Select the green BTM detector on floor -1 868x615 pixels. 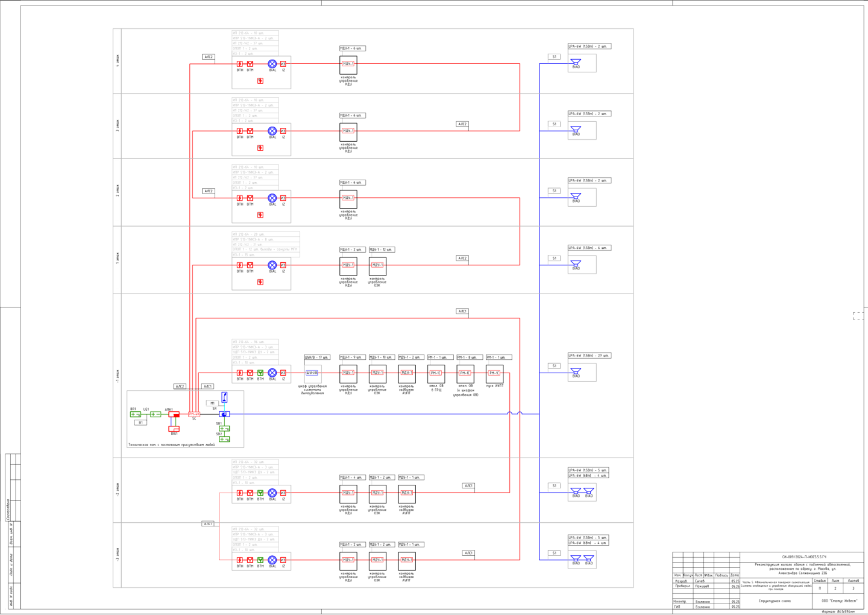[260, 373]
